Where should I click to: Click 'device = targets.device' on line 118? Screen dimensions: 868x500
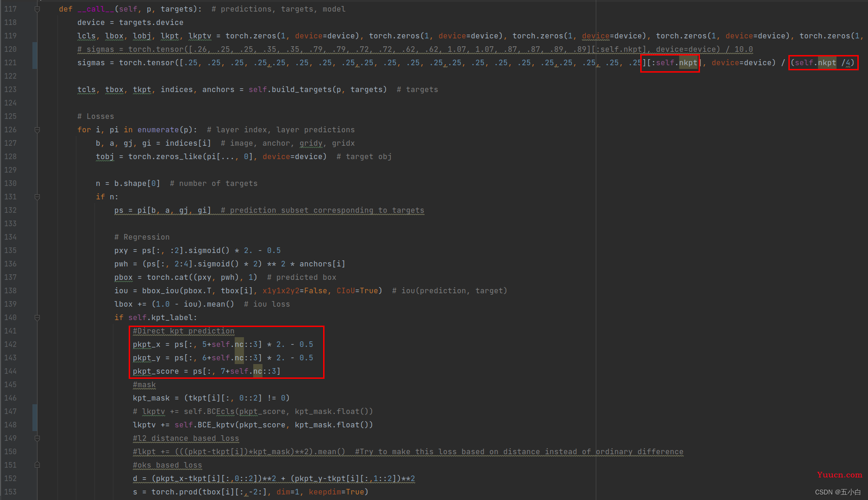pos(130,23)
